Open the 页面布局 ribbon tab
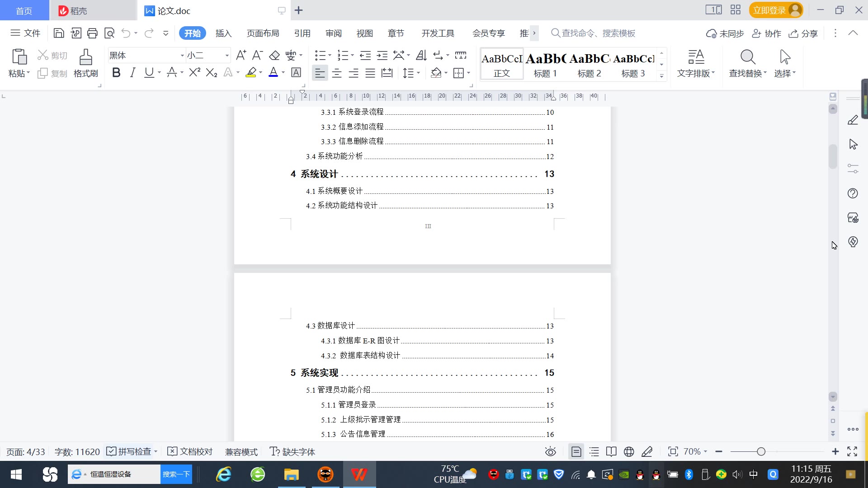The image size is (868, 488). click(x=263, y=33)
